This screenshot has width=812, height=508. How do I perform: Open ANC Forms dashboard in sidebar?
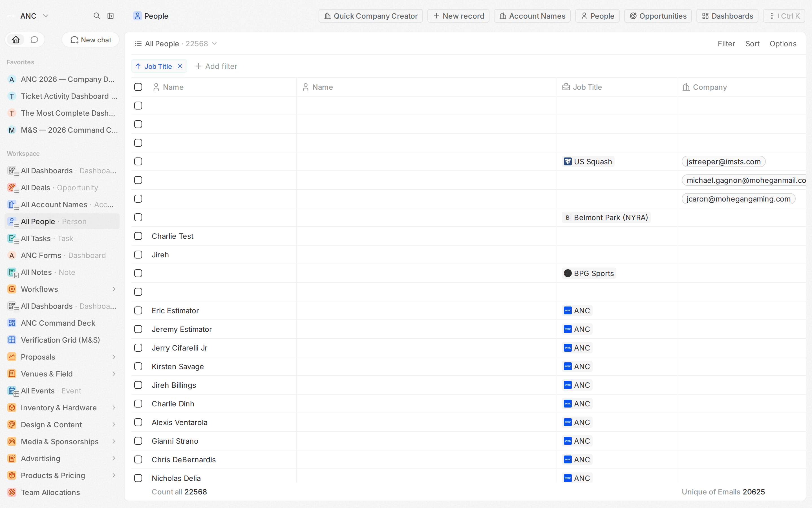click(62, 255)
